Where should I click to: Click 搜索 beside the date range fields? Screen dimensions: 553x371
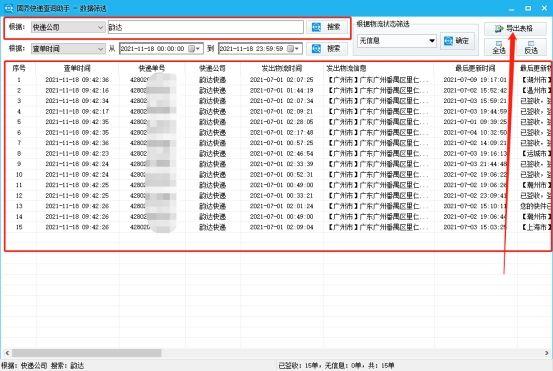(327, 48)
